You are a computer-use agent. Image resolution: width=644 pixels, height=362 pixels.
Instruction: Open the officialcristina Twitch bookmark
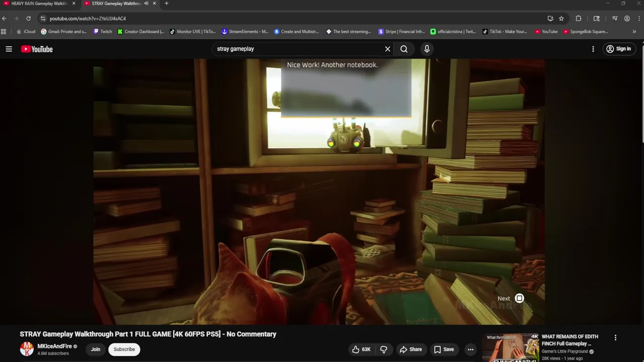pos(453,32)
